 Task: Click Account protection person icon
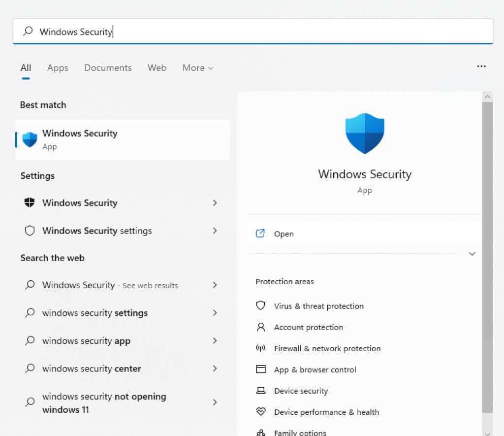pos(261,327)
